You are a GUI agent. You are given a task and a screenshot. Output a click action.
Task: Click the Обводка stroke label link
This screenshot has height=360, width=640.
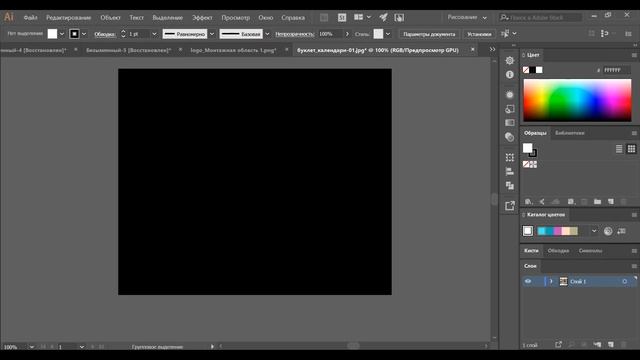pyautogui.click(x=105, y=34)
